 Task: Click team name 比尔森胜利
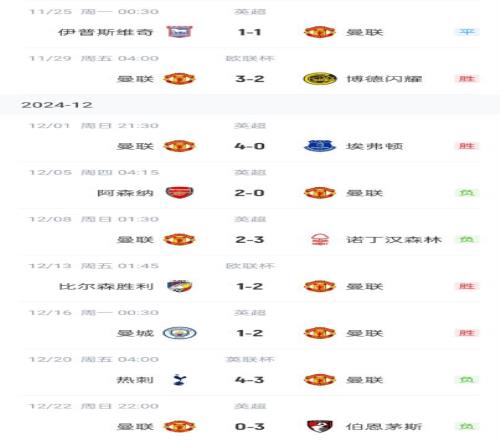[x=106, y=286]
